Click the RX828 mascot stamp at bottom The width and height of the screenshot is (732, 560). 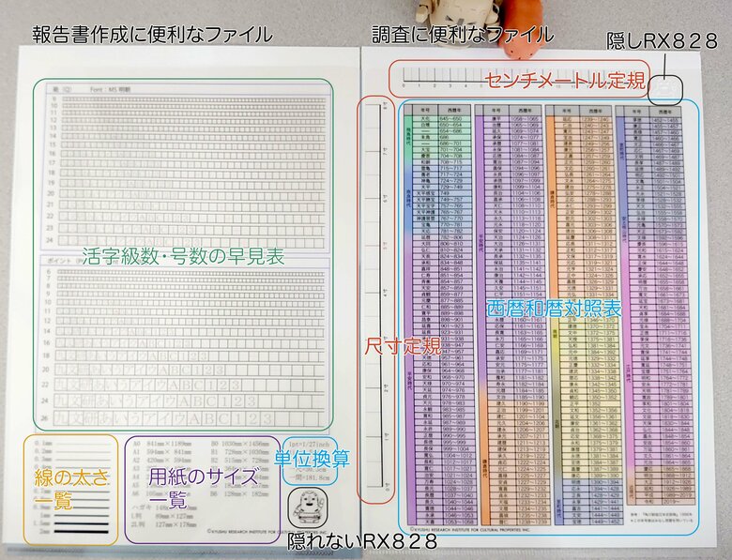(311, 513)
